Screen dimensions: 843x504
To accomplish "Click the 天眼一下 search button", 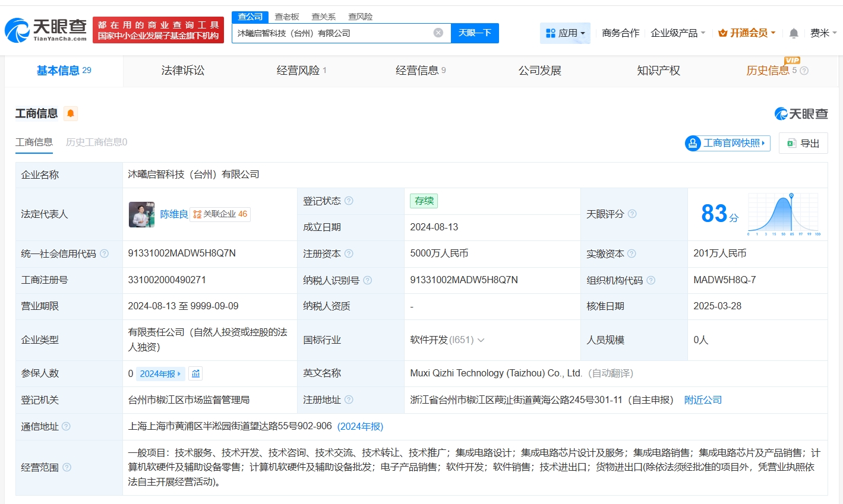I will 475,33.
